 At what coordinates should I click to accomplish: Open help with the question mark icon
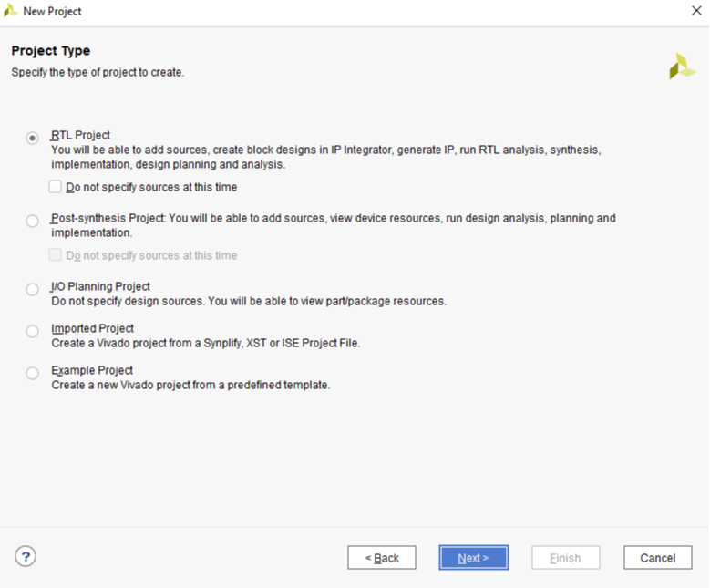[26, 556]
